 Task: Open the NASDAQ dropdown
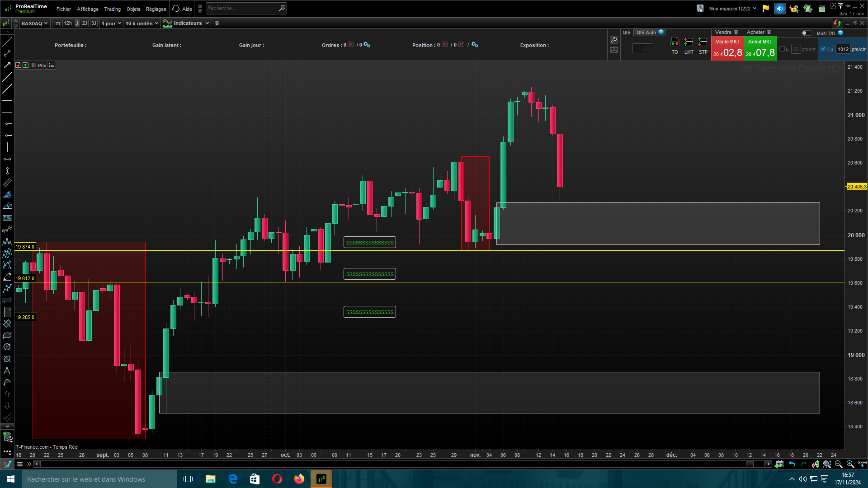(34, 23)
